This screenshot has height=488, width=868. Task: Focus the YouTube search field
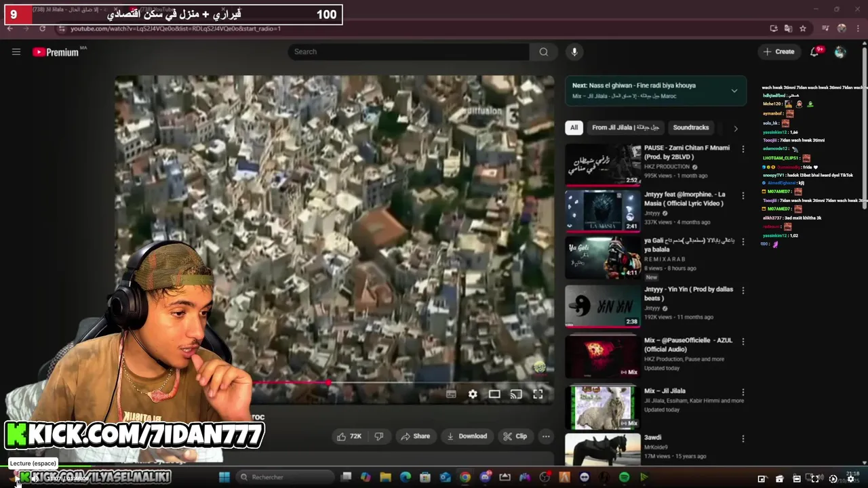(409, 52)
